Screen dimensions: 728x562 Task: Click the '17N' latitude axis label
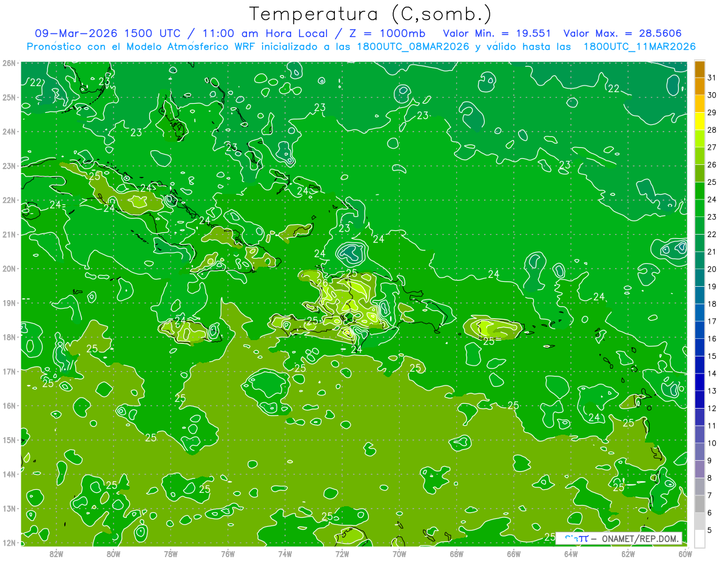click(8, 372)
